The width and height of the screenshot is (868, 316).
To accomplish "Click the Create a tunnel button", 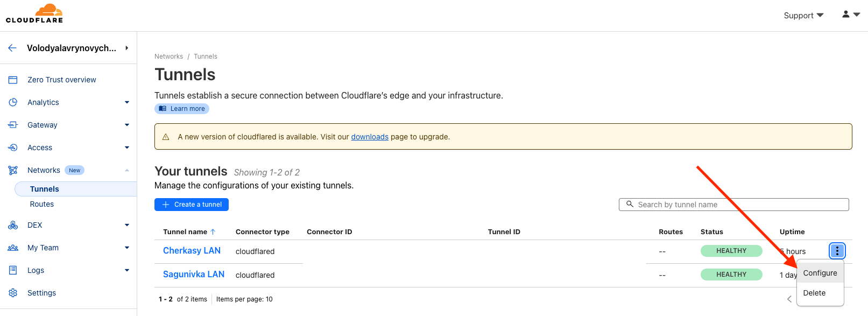I will (x=192, y=205).
